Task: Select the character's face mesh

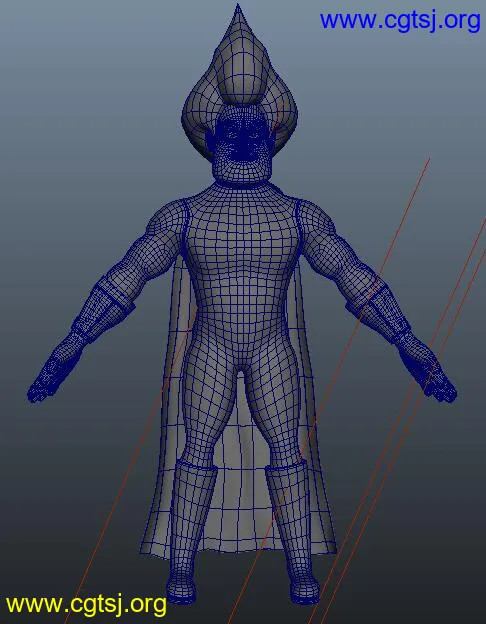Action: point(242,143)
